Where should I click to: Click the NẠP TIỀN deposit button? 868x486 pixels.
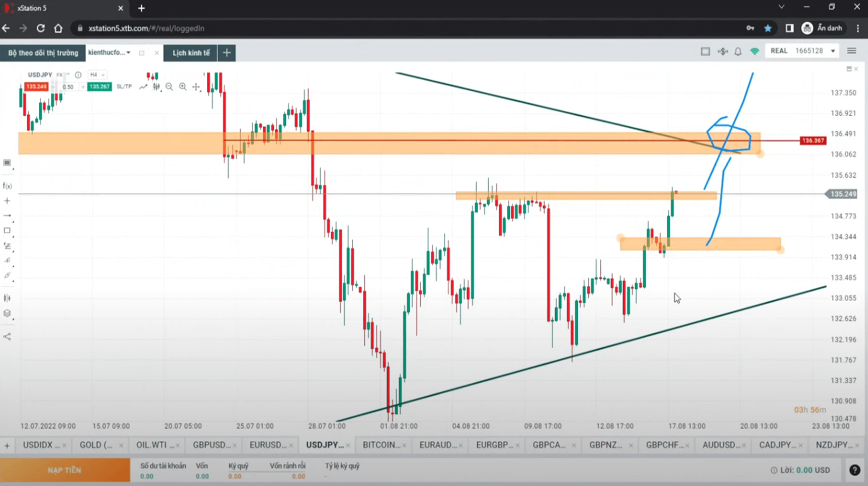pyautogui.click(x=65, y=470)
